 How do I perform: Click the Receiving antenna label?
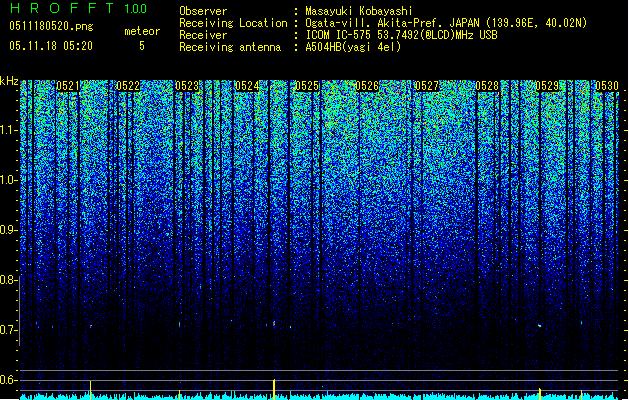click(x=230, y=47)
